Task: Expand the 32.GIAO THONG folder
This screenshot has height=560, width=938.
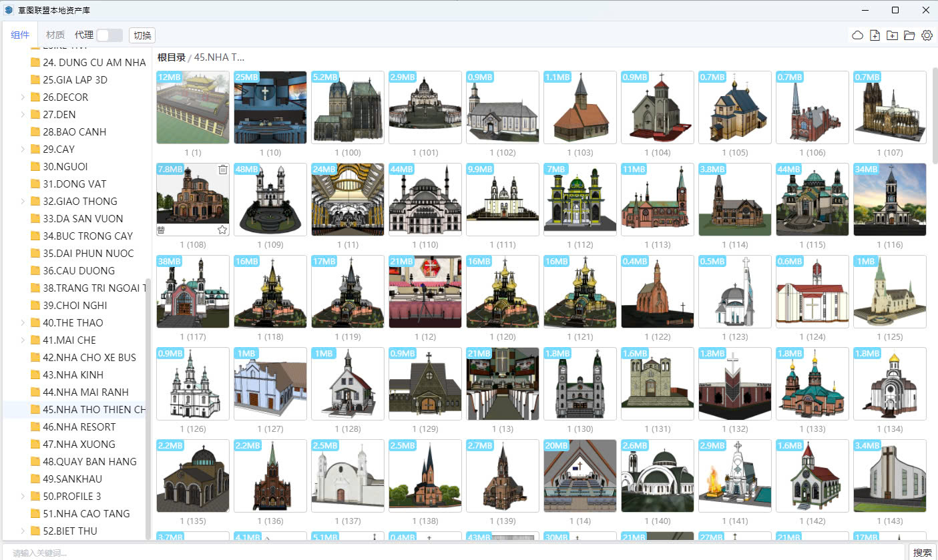Action: (x=23, y=202)
